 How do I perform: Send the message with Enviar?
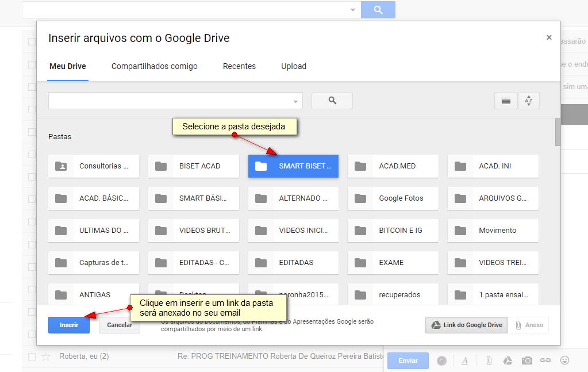[x=408, y=361]
